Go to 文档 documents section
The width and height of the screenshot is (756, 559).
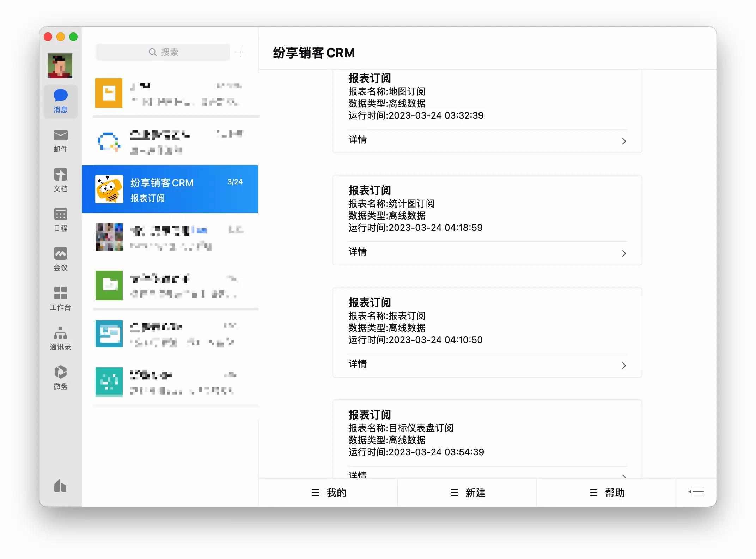(x=60, y=180)
